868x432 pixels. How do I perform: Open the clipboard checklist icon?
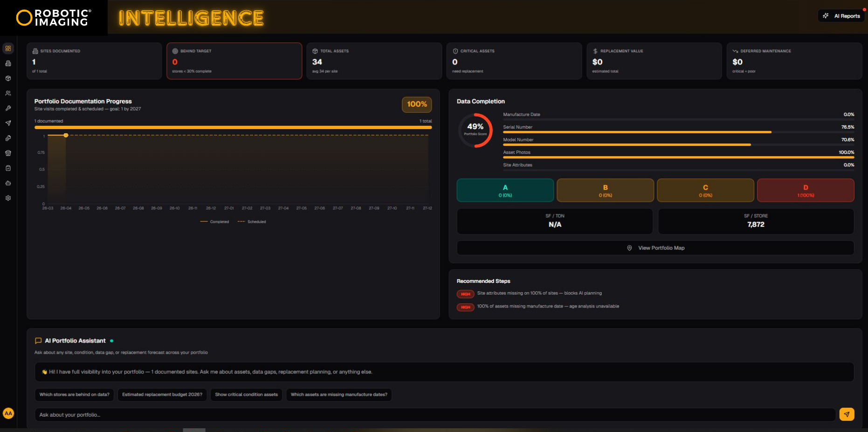(x=8, y=168)
